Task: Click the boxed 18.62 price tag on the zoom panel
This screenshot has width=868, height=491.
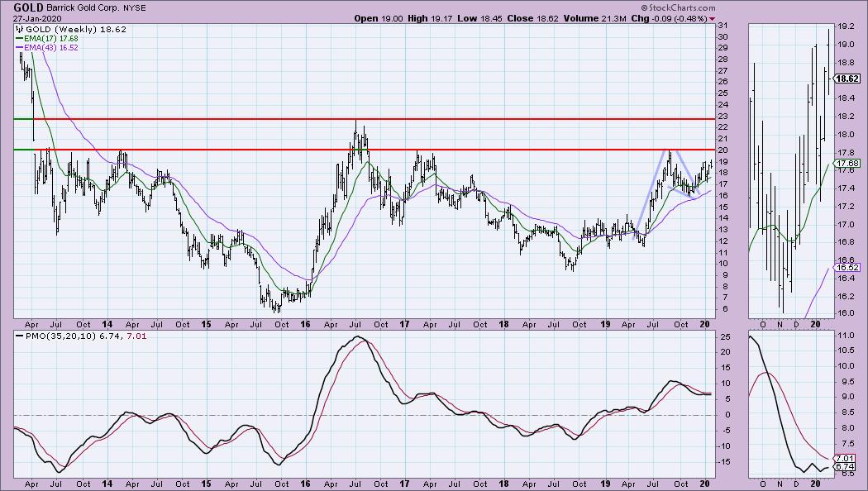Action: (849, 79)
